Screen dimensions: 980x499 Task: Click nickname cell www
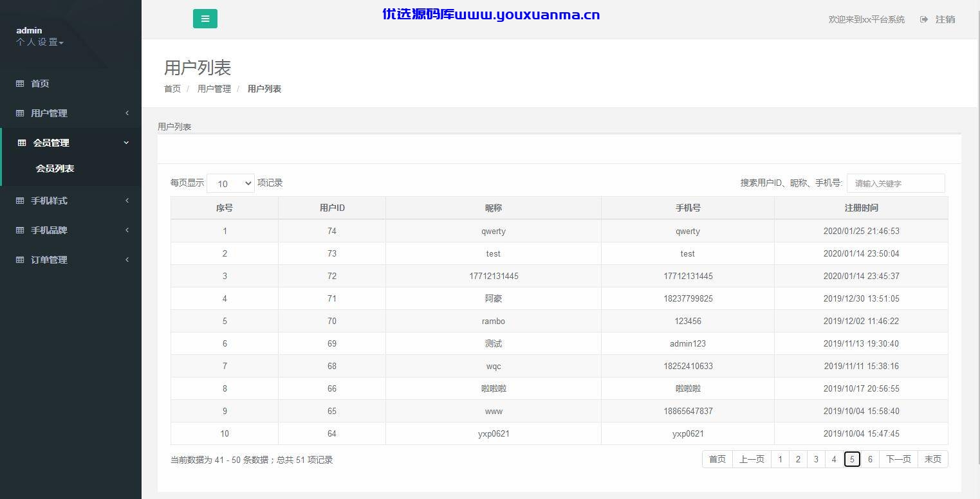click(494, 411)
